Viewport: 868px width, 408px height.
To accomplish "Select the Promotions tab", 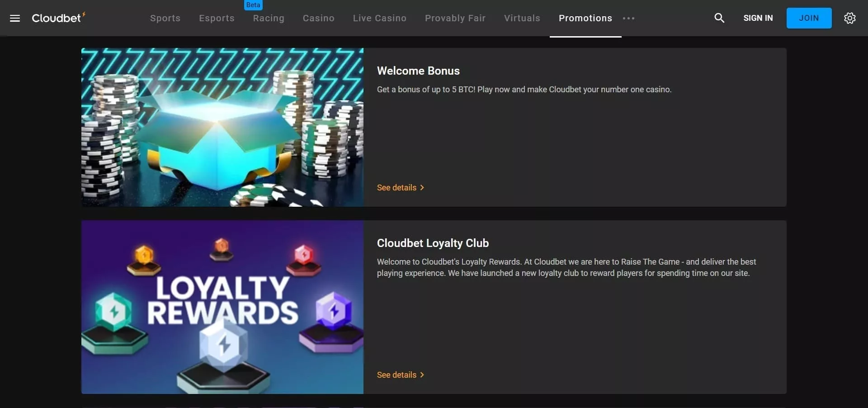I will pyautogui.click(x=585, y=18).
